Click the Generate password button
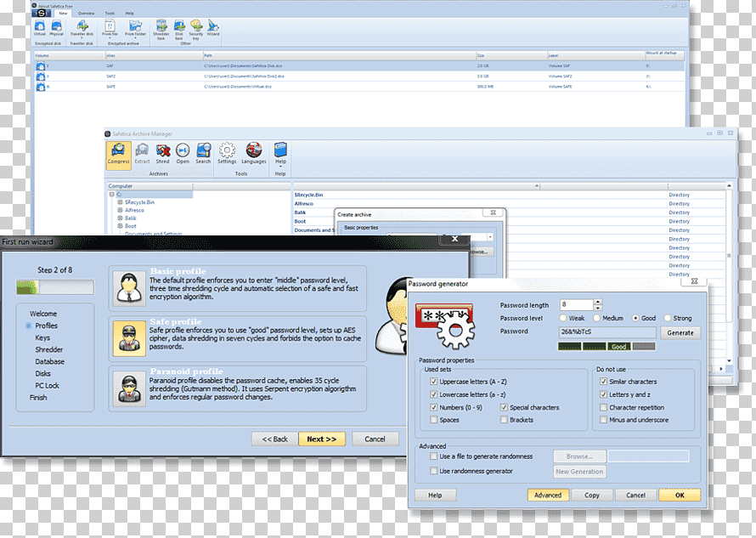Viewport: 756px width, 538px height. pos(680,333)
